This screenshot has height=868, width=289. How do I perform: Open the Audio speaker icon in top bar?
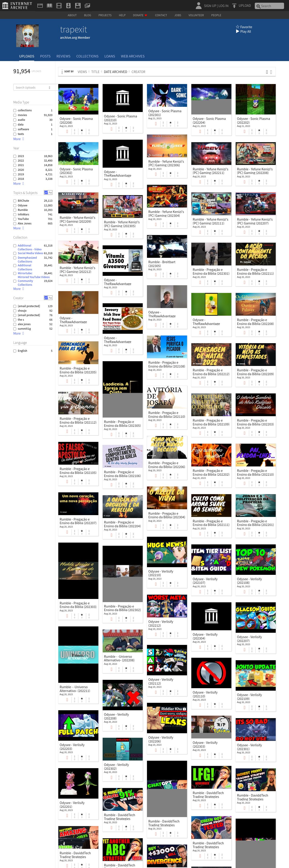68,6
